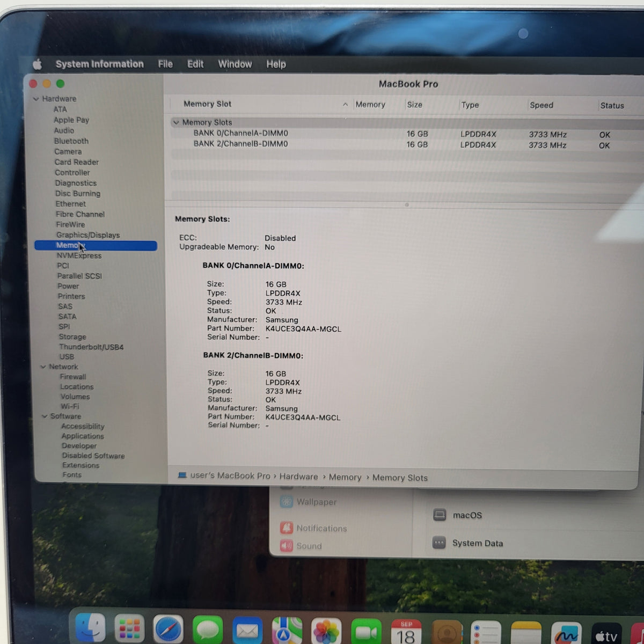Viewport: 644px width, 644px height.
Task: Select Camera in the sidebar
Action: click(x=68, y=151)
